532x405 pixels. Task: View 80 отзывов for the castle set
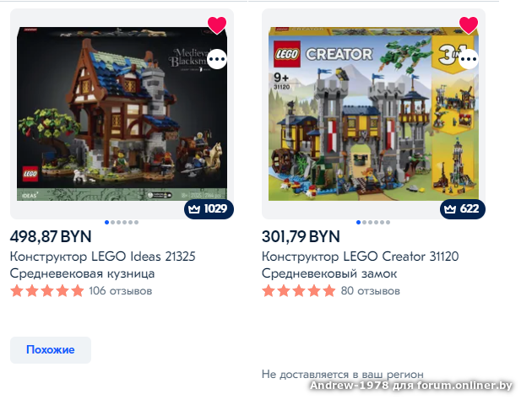click(370, 291)
